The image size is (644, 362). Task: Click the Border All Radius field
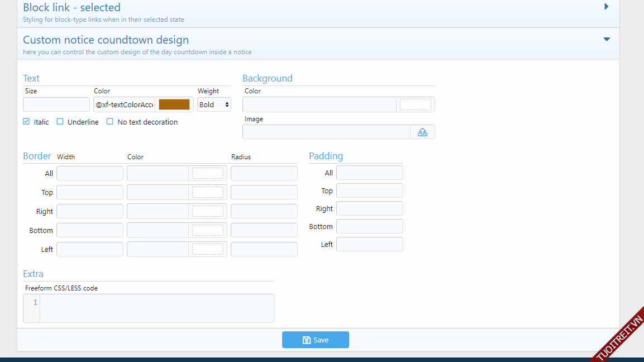tap(264, 173)
